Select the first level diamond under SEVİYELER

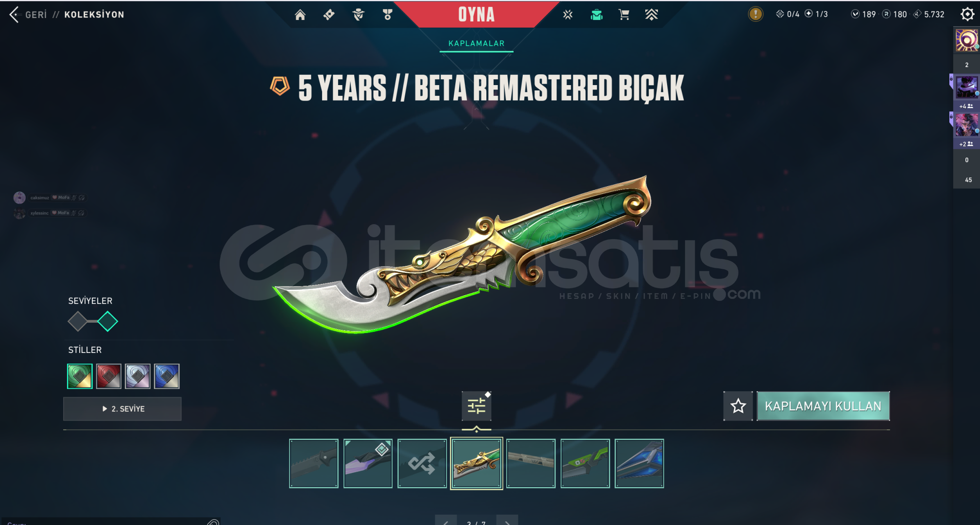point(78,321)
